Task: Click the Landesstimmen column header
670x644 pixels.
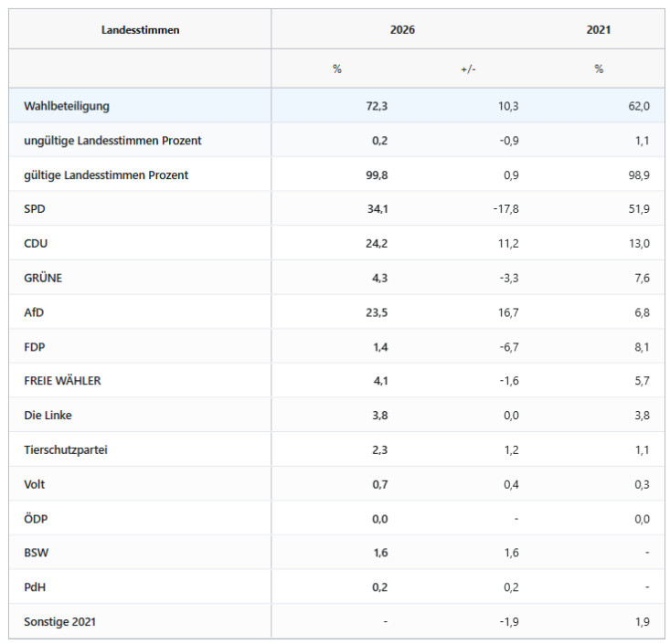Action: tap(140, 30)
